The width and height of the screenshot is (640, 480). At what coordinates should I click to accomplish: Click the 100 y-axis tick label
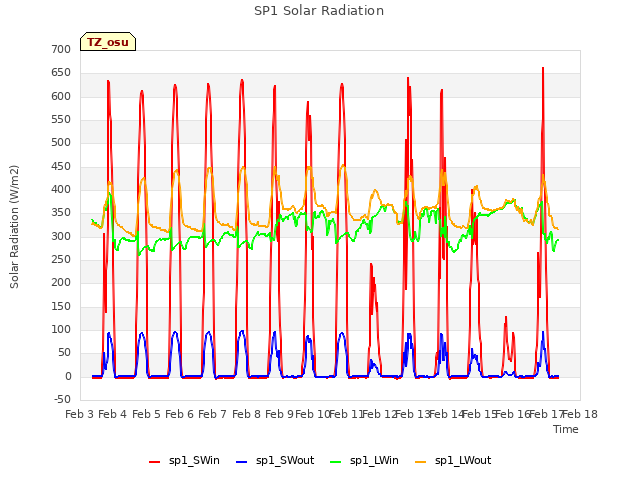pos(61,329)
